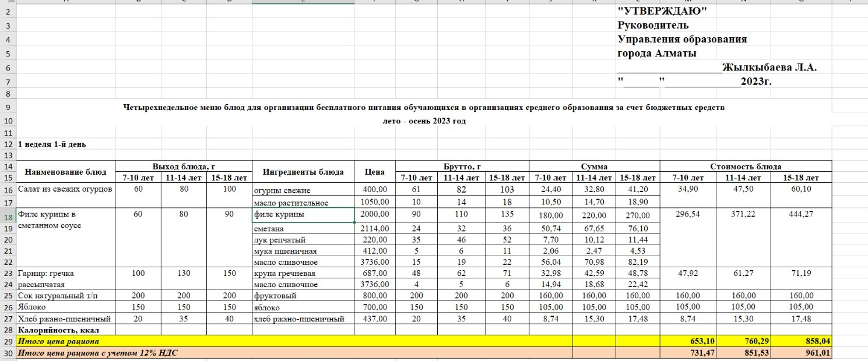Click the price cell showing 2000,00
The image size is (868, 361).
click(374, 215)
